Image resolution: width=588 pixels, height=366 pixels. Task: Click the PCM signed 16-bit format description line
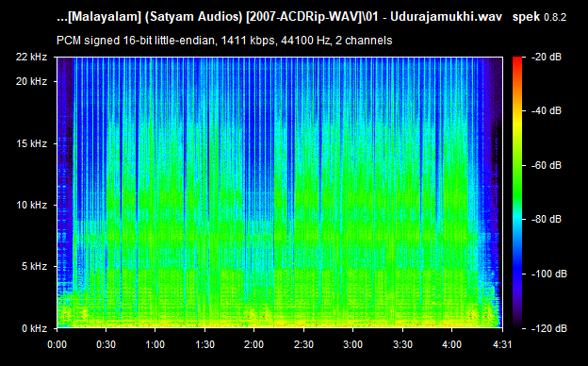pos(224,41)
